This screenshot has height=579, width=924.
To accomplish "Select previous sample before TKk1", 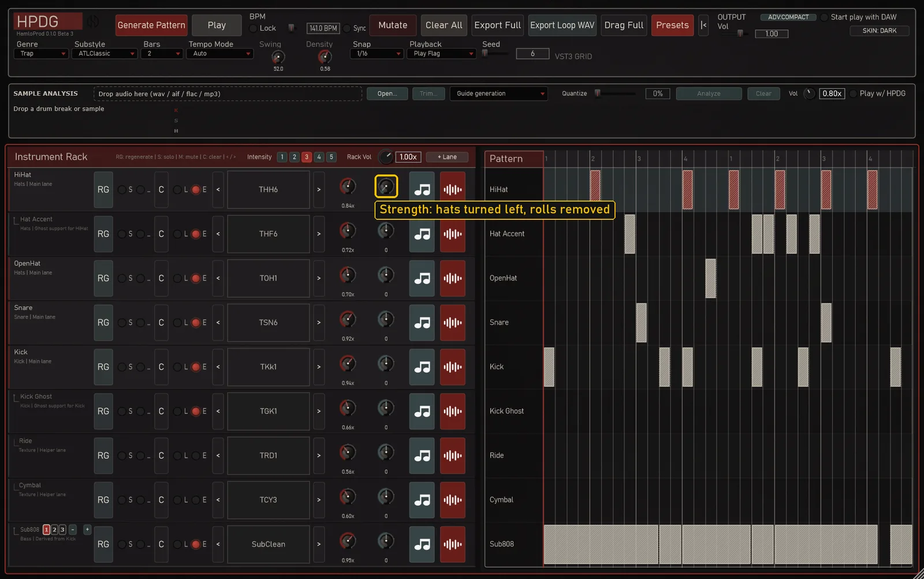I will [218, 367].
